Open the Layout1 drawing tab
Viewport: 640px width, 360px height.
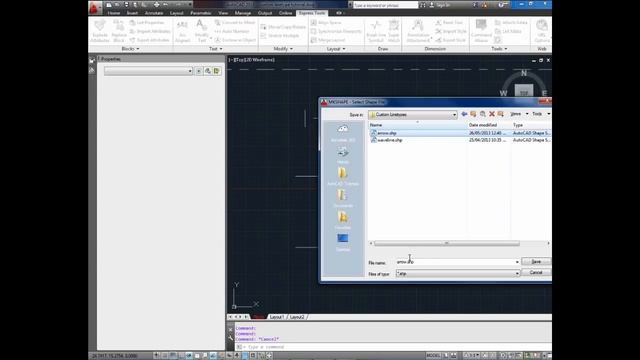tap(277, 317)
